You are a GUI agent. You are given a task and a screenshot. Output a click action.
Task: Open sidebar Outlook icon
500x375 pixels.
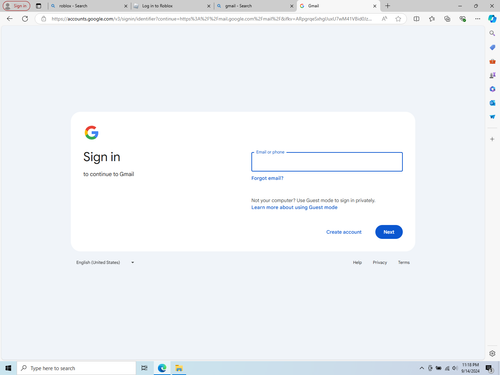[492, 103]
